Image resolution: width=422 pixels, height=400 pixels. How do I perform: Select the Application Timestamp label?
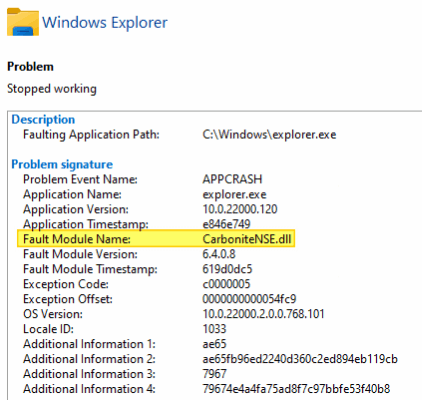[x=86, y=224]
